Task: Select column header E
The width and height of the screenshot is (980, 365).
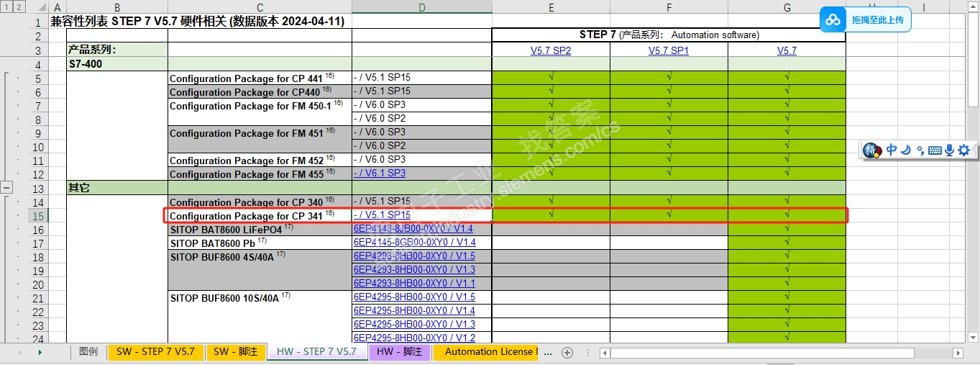Action: coord(551,7)
